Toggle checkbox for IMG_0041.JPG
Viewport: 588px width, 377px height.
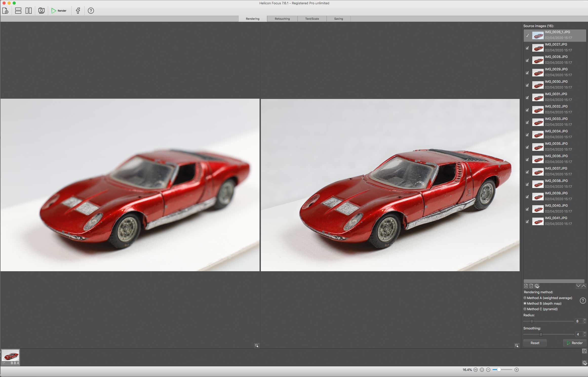pyautogui.click(x=527, y=221)
